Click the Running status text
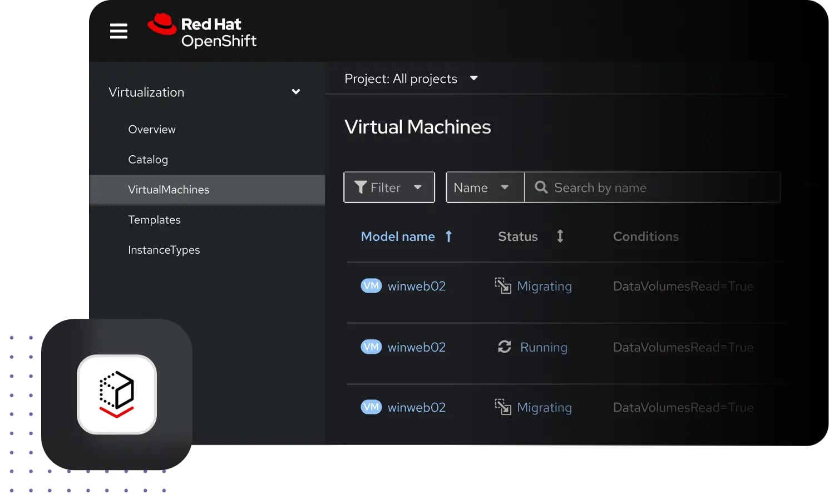The image size is (829, 504). [544, 348]
